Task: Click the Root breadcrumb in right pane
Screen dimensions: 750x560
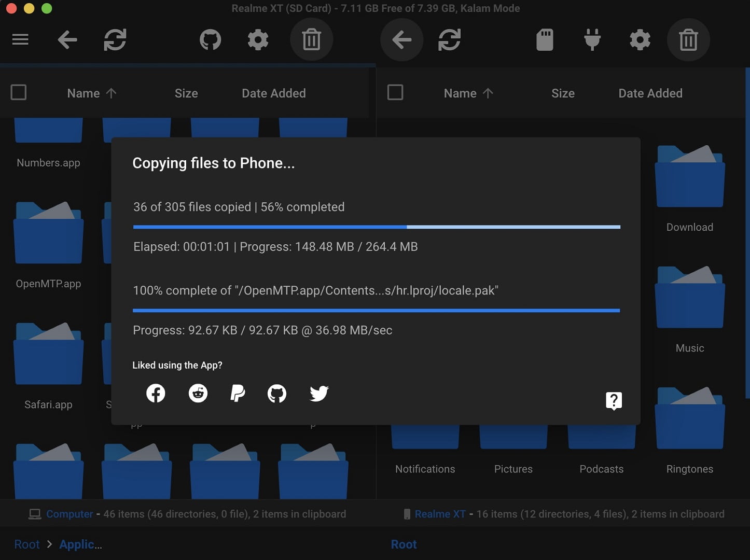Action: tap(404, 544)
